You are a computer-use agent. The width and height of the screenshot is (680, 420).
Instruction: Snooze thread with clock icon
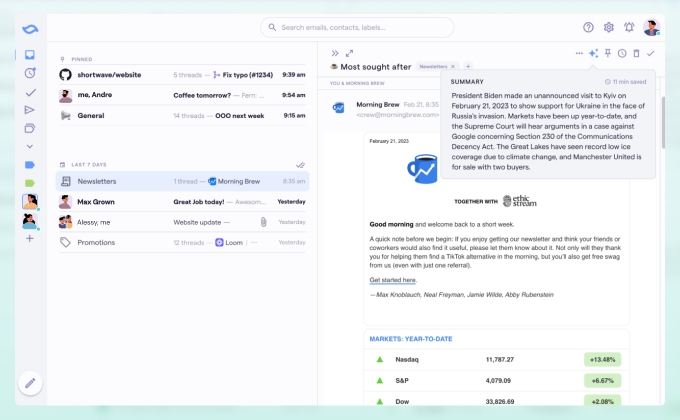pos(622,53)
